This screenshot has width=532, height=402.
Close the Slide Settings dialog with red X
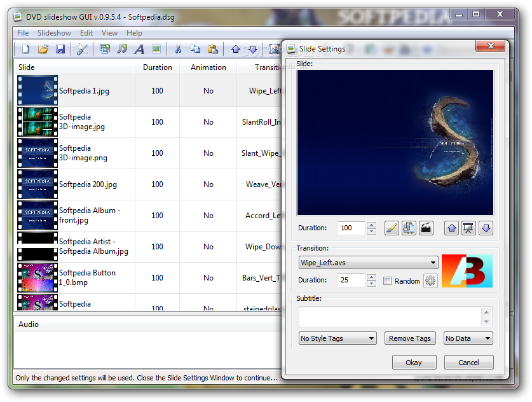[x=490, y=46]
